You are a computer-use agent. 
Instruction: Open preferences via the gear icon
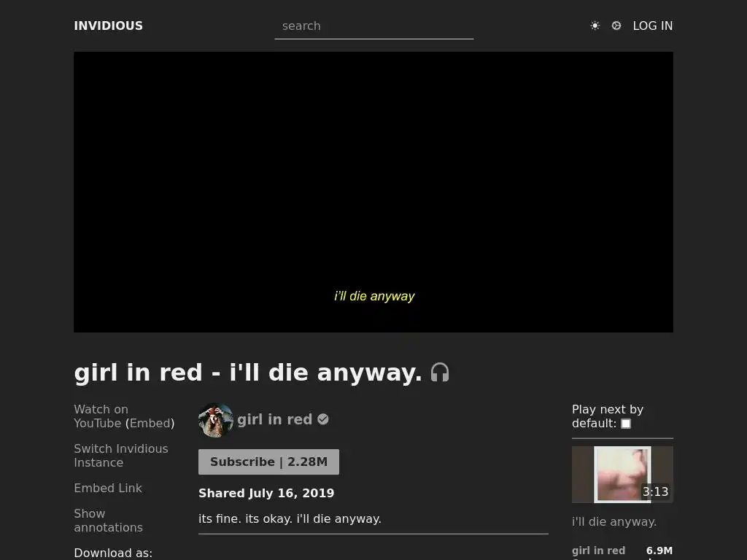(x=616, y=26)
